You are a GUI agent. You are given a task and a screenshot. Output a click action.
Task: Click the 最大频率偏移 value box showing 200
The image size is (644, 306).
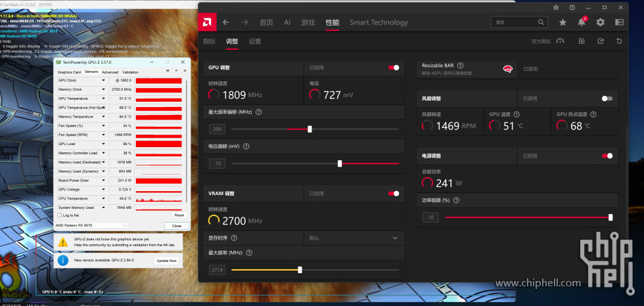pyautogui.click(x=218, y=129)
